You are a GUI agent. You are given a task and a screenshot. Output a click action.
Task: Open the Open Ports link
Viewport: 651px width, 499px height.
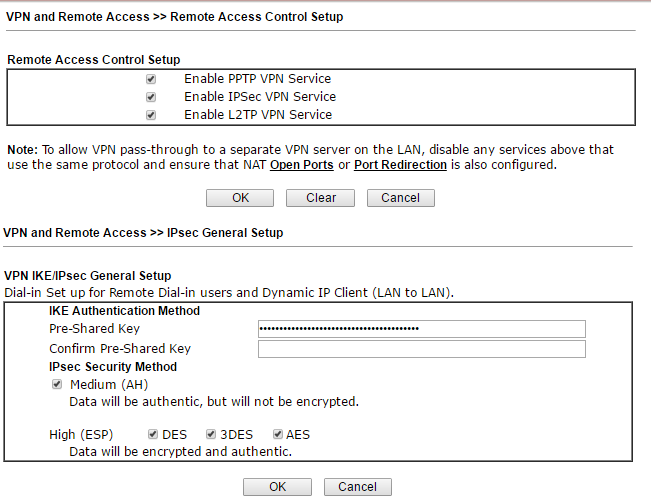pyautogui.click(x=301, y=165)
